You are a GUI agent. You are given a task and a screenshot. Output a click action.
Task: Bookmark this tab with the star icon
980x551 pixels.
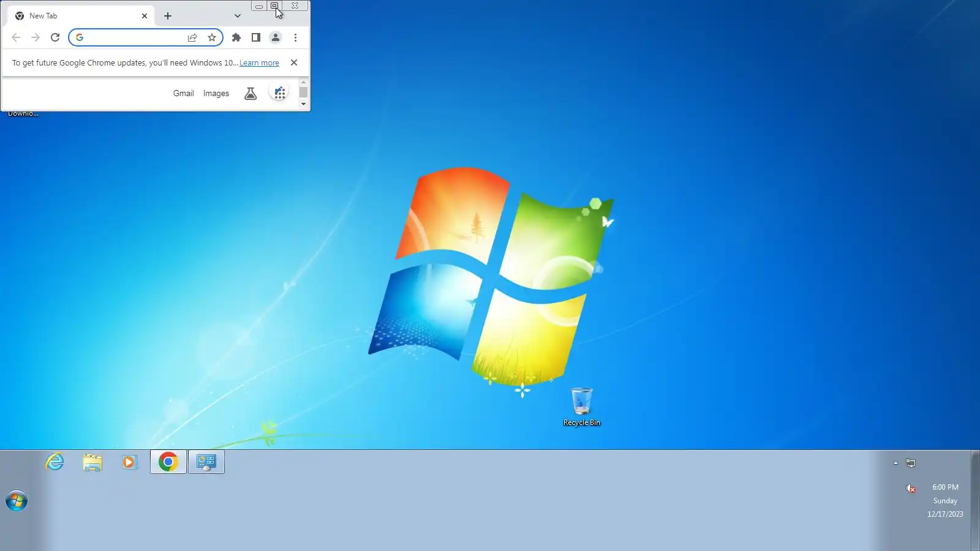coord(212,37)
